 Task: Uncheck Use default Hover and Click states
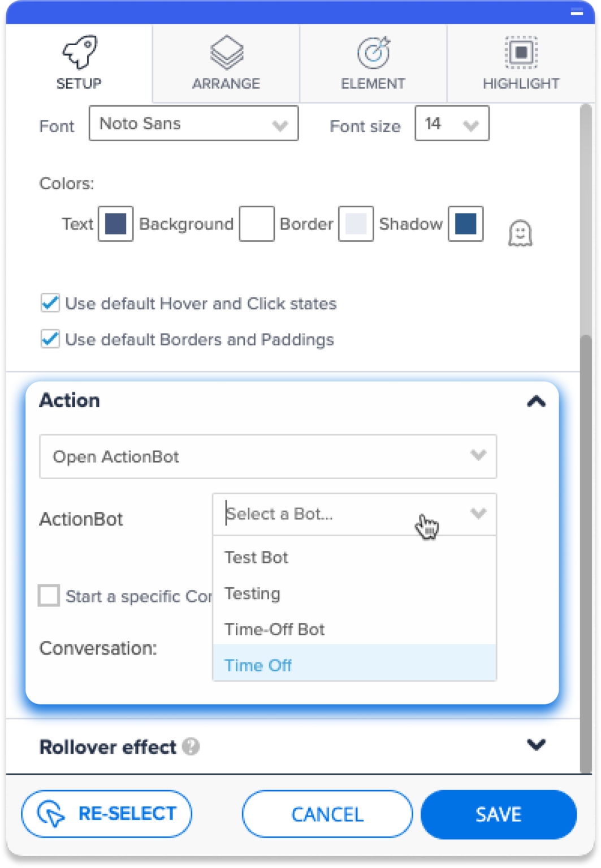click(50, 303)
